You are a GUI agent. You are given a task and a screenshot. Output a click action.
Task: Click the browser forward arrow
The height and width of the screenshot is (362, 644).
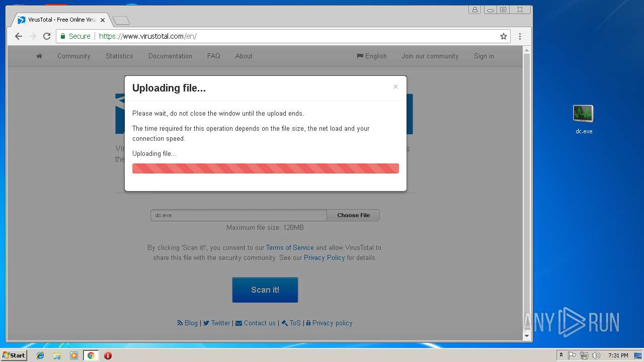tap(33, 36)
